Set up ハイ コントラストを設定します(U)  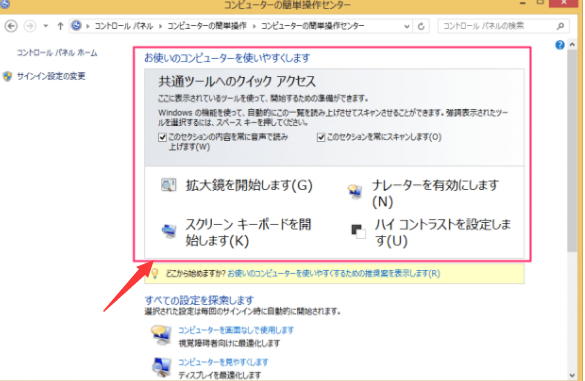point(443,232)
